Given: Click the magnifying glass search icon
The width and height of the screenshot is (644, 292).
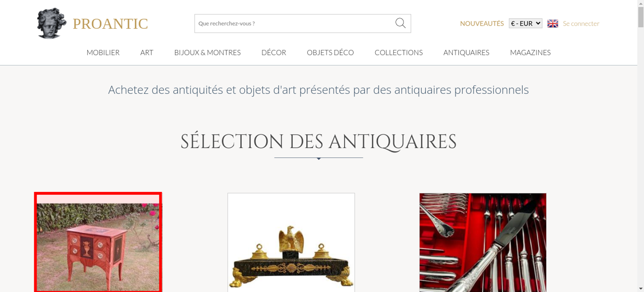Looking at the screenshot, I should tap(400, 23).
